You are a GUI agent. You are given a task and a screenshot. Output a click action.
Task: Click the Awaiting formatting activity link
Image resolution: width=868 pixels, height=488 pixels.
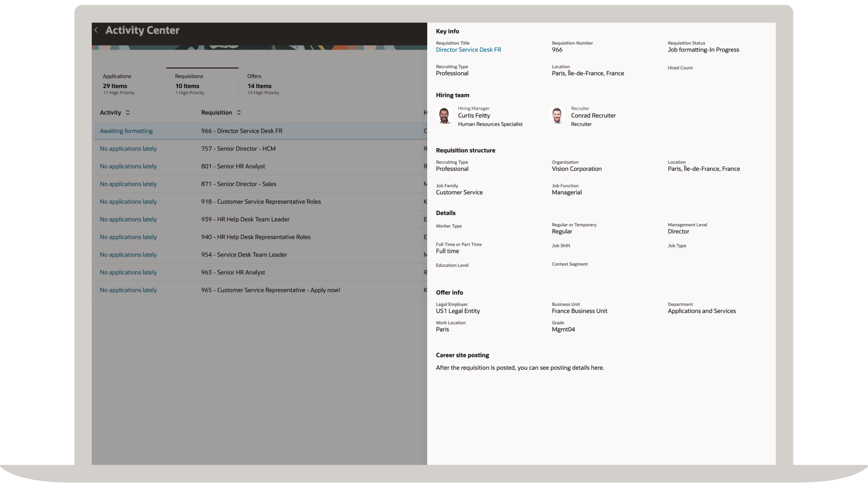tap(126, 131)
